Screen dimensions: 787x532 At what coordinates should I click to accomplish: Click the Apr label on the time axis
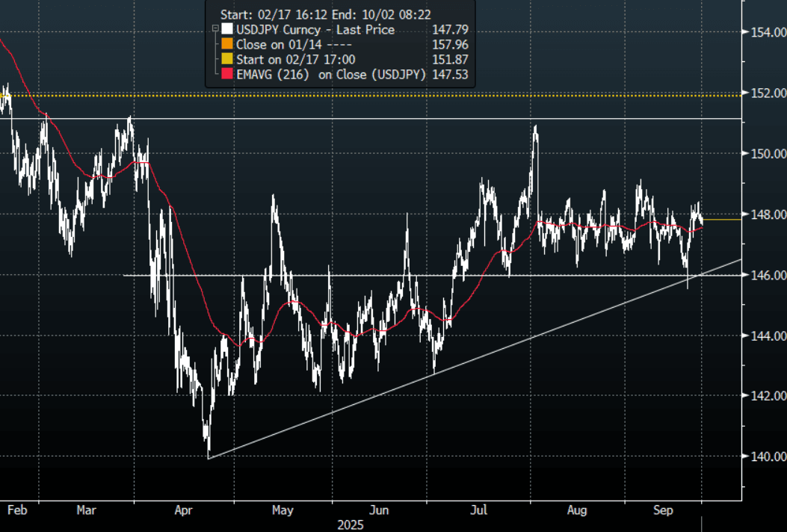point(185,511)
